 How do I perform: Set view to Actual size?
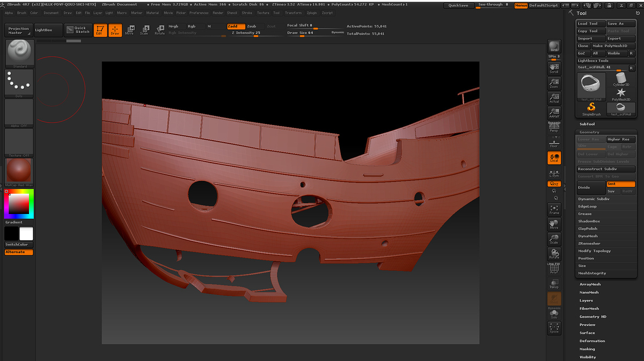click(554, 98)
